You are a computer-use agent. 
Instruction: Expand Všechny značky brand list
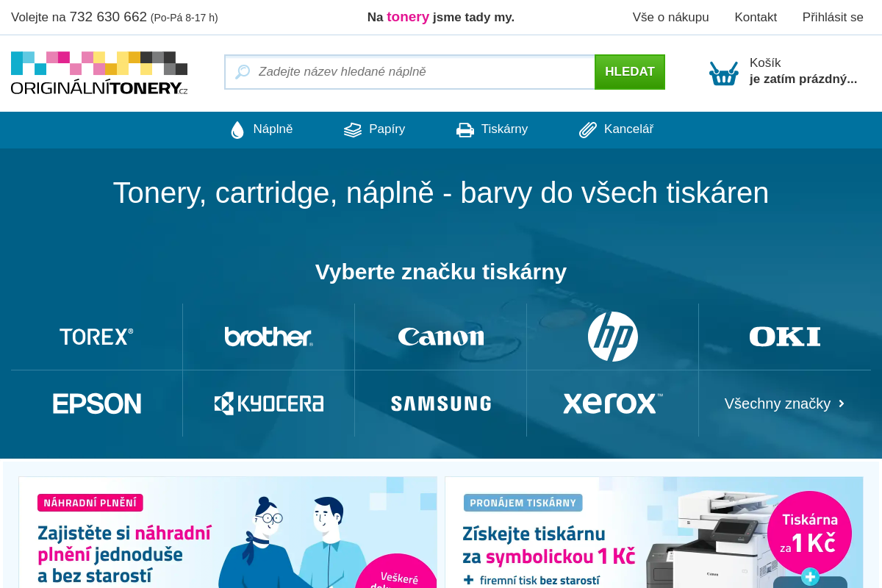click(x=784, y=403)
